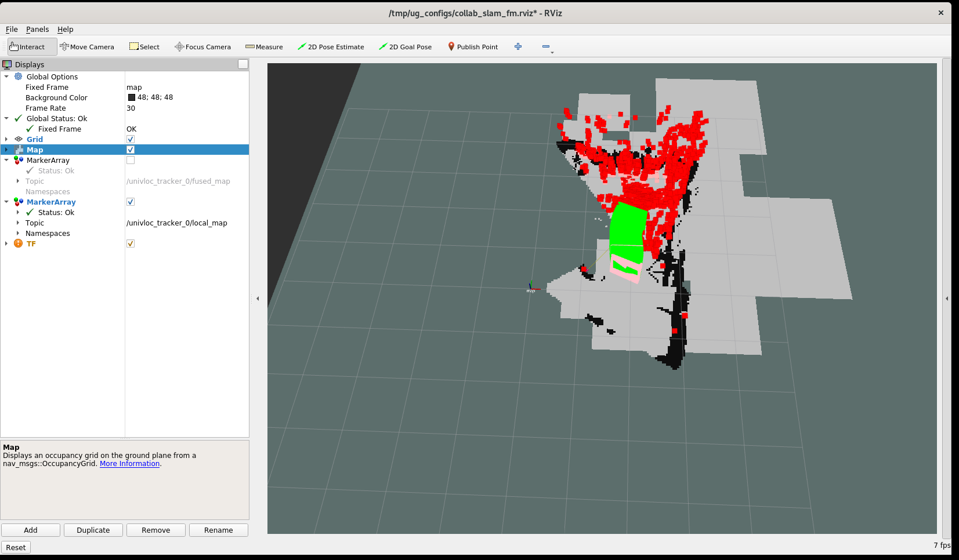Pick the Measure tool
The image size is (959, 560).
click(264, 47)
